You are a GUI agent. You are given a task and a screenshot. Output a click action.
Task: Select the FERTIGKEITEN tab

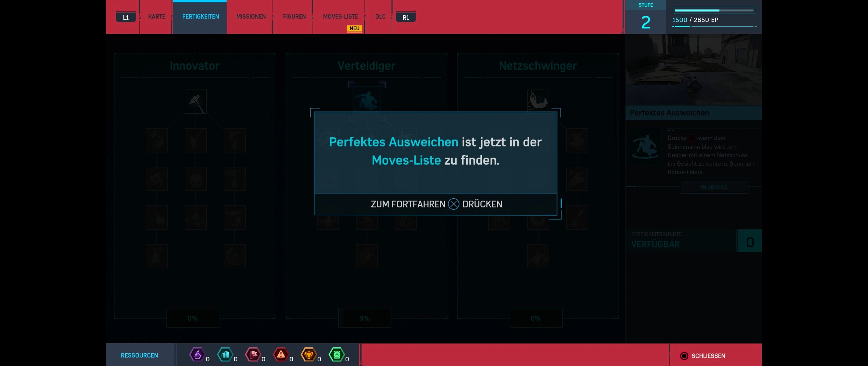pyautogui.click(x=200, y=17)
